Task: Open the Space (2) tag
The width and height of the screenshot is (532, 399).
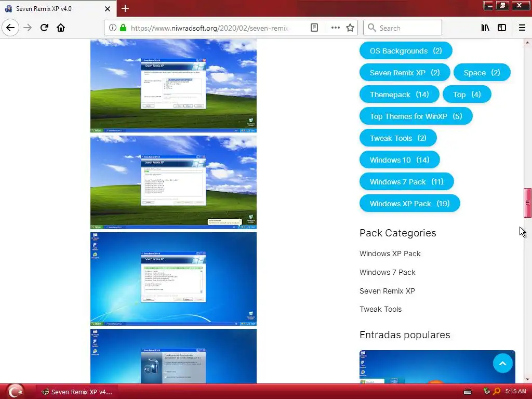Action: pos(482,73)
